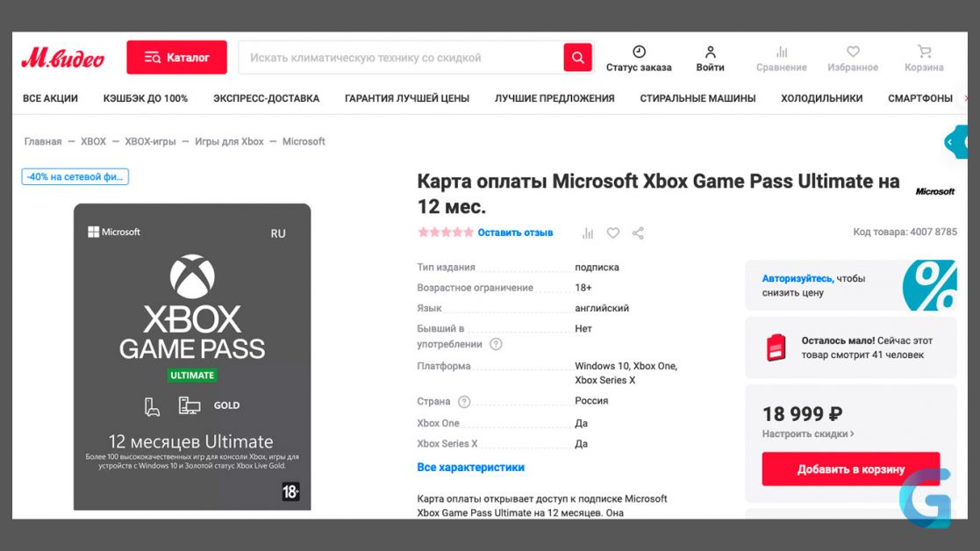This screenshot has width=980, height=551.
Task: Open Все характеристики link
Action: click(470, 468)
